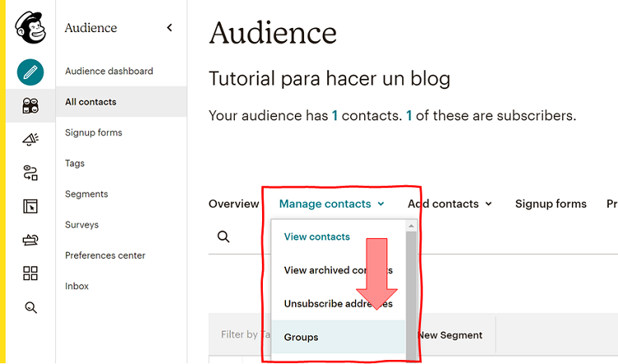Open the Create pencil icon
Image resolution: width=618 pixels, height=364 pixels.
[30, 72]
